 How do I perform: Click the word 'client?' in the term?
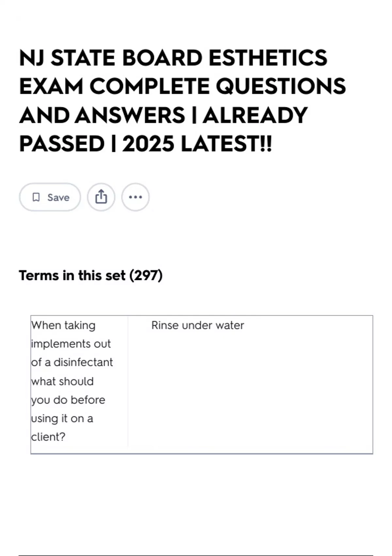[x=48, y=437]
